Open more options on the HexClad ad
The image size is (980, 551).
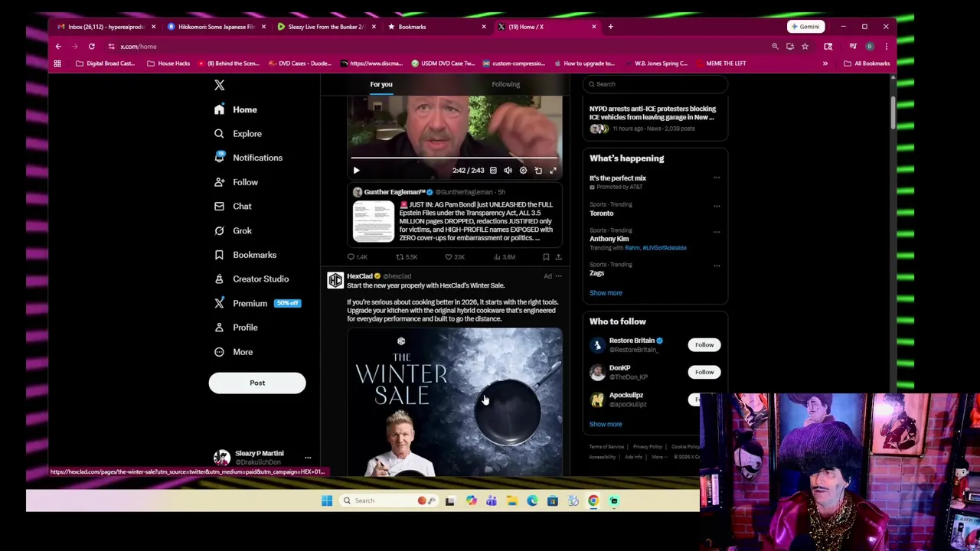pyautogui.click(x=558, y=276)
